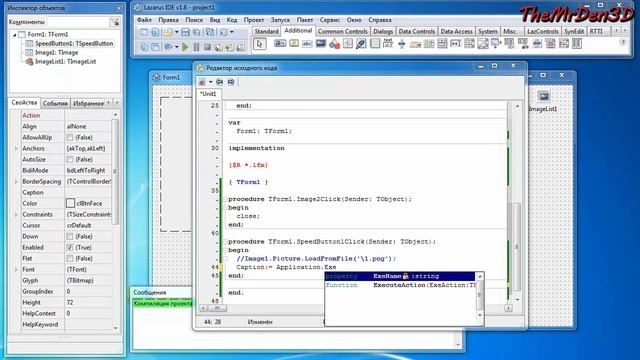Image resolution: width=640 pixels, height=360 pixels.
Task: Pick the TImage component icon
Action: pos(321,43)
